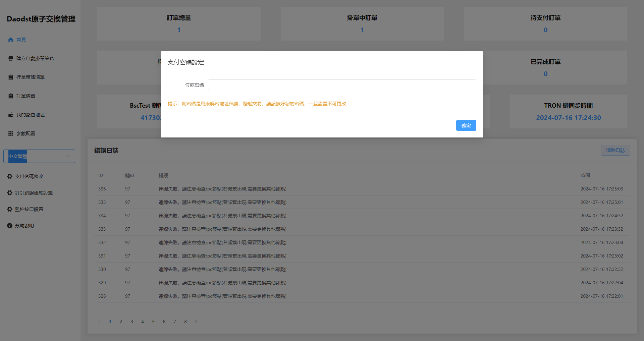The image size is (644, 341).
Task: Confirm with the 確定 button
Action: [x=466, y=125]
